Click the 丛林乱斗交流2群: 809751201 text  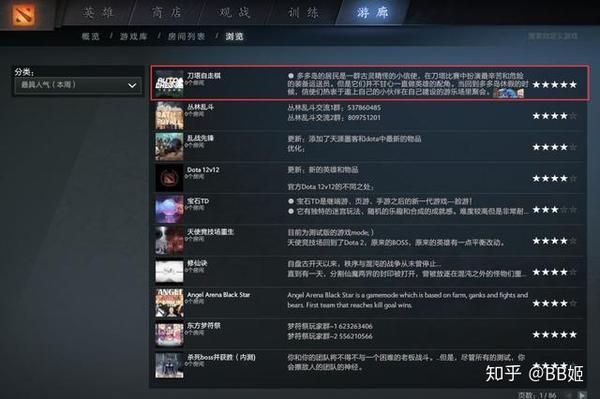point(334,117)
